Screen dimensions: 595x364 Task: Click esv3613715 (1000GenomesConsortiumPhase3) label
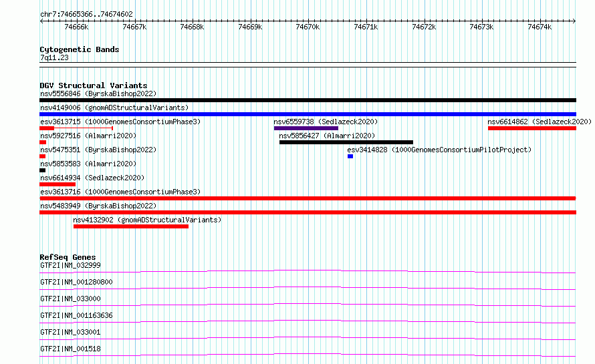120,122
